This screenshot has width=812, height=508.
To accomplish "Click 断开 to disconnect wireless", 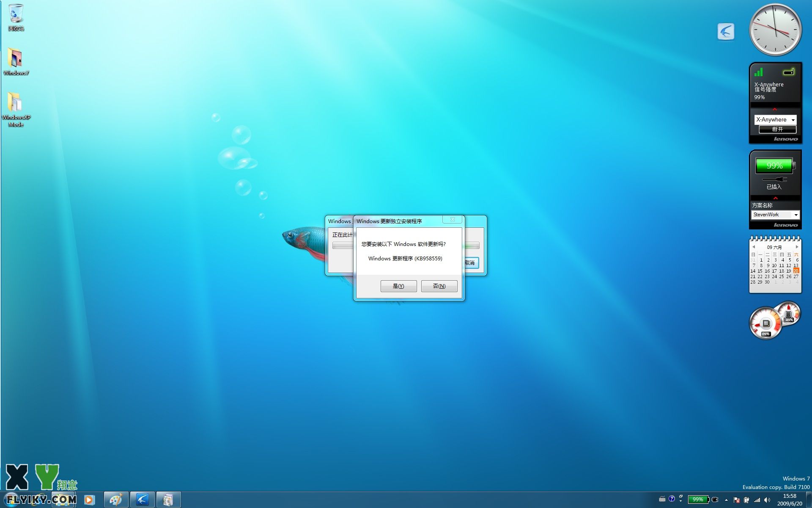I will [x=777, y=129].
